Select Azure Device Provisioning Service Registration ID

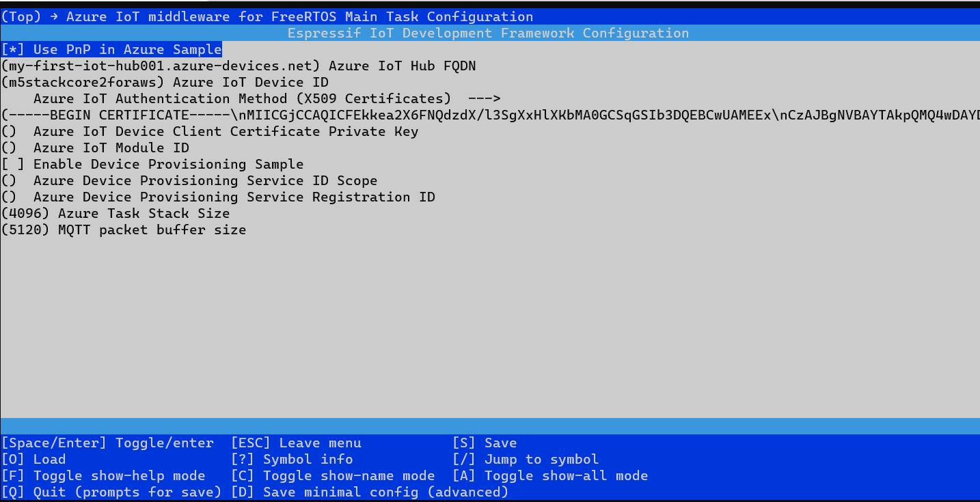(x=218, y=197)
